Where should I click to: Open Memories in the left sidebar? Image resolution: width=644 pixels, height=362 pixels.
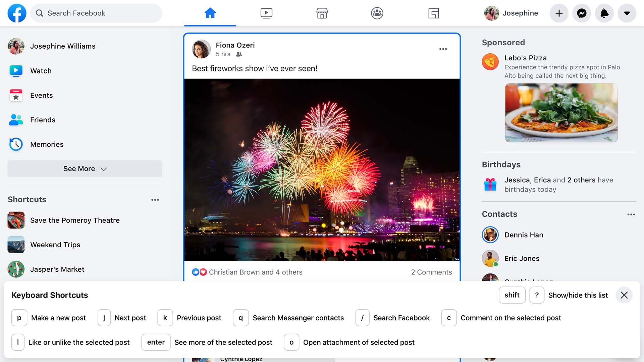[47, 144]
